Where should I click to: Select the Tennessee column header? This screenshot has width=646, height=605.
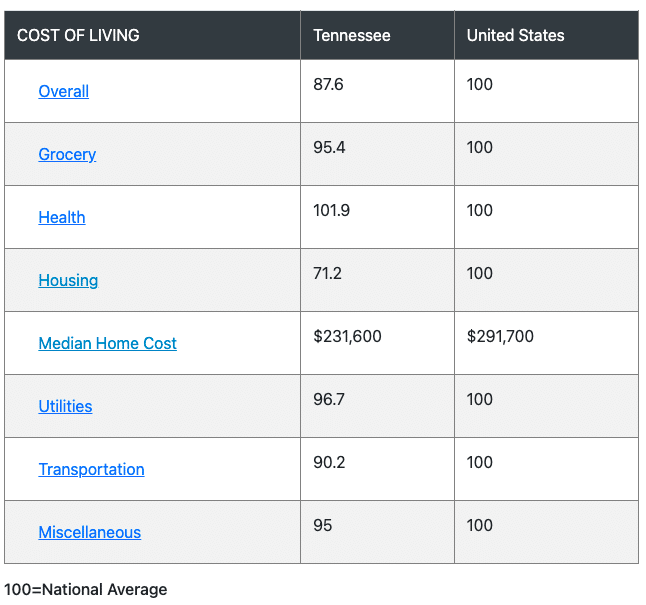(351, 35)
